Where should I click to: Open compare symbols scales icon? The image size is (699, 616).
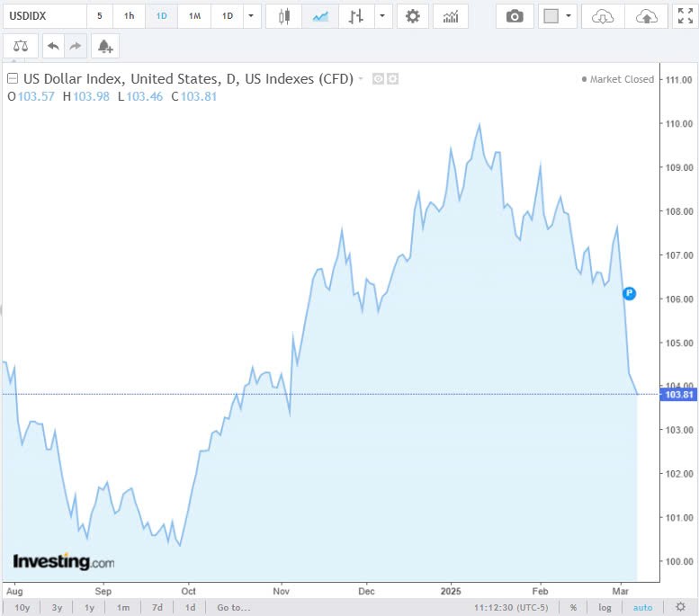click(21, 46)
